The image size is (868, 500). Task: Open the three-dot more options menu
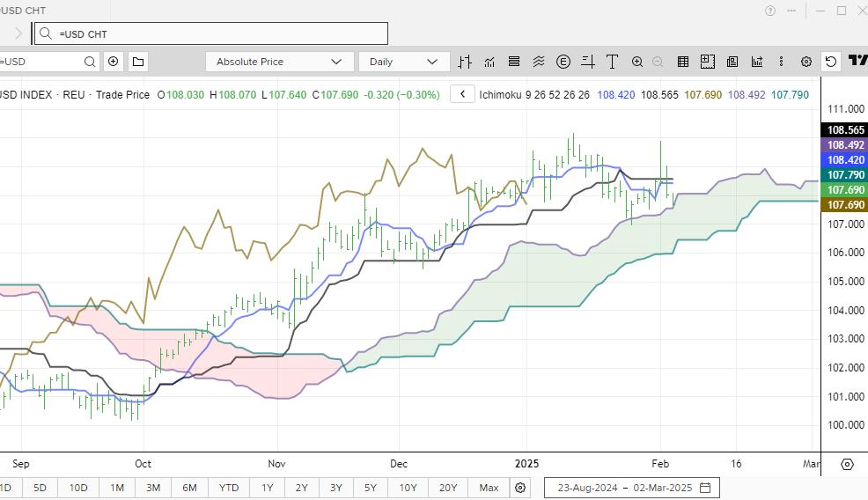click(781, 62)
